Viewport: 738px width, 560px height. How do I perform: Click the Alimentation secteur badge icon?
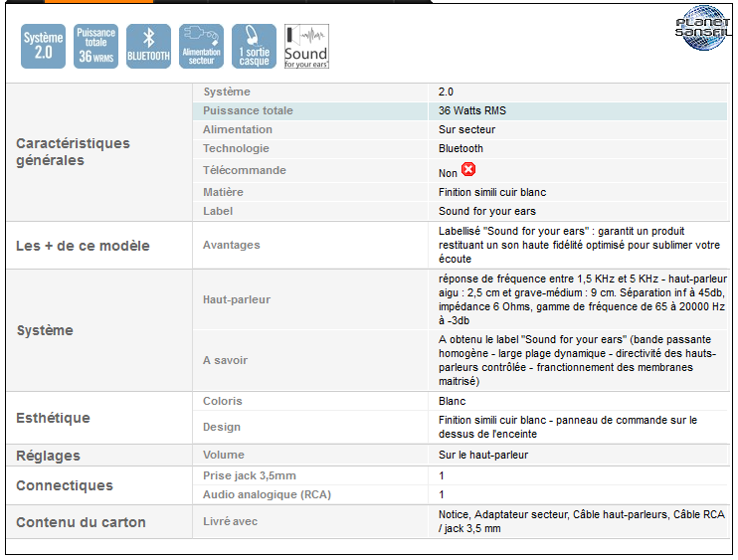coord(202,46)
